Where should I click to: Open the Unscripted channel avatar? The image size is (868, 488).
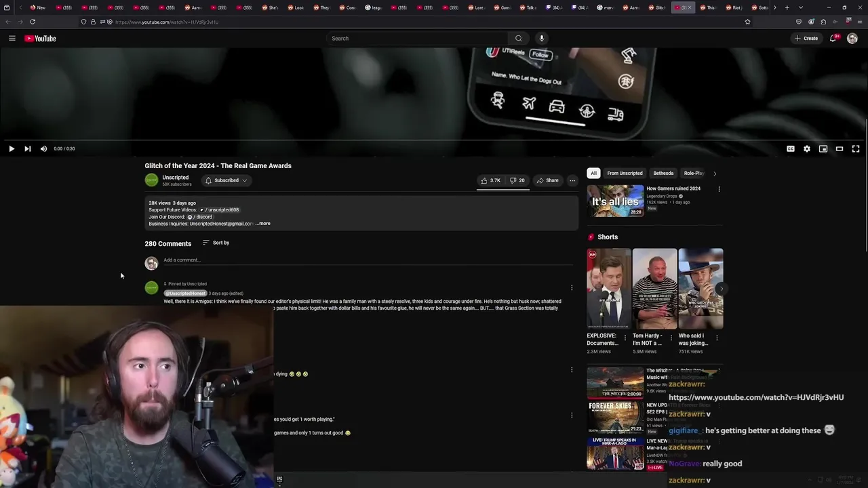coord(151,180)
